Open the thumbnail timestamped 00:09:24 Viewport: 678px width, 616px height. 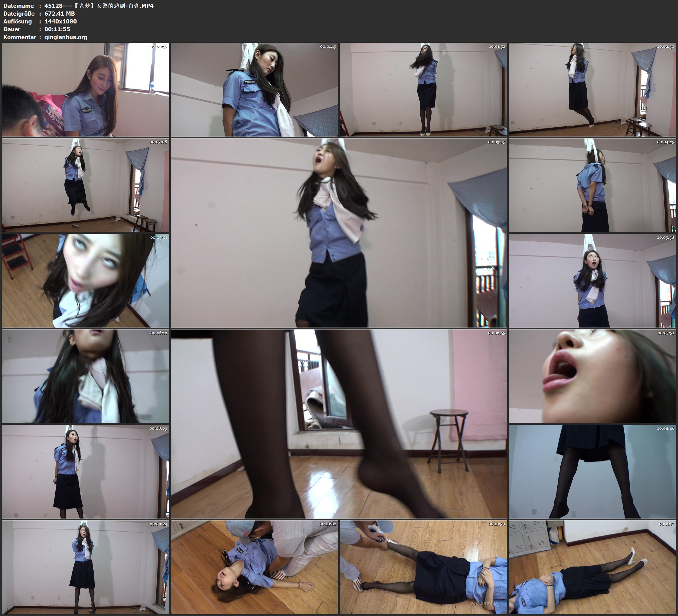(85, 567)
